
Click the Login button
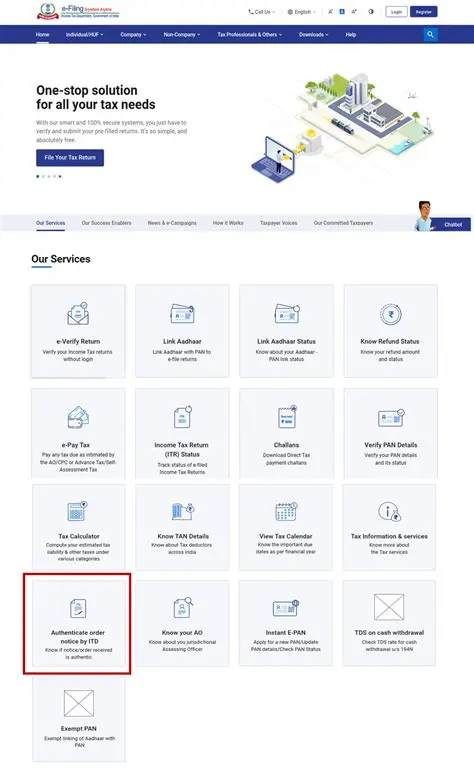(x=396, y=12)
